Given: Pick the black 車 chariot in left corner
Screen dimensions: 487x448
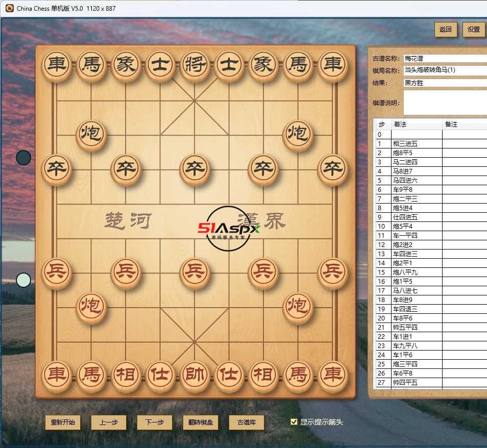Looking at the screenshot, I should pos(57,65).
